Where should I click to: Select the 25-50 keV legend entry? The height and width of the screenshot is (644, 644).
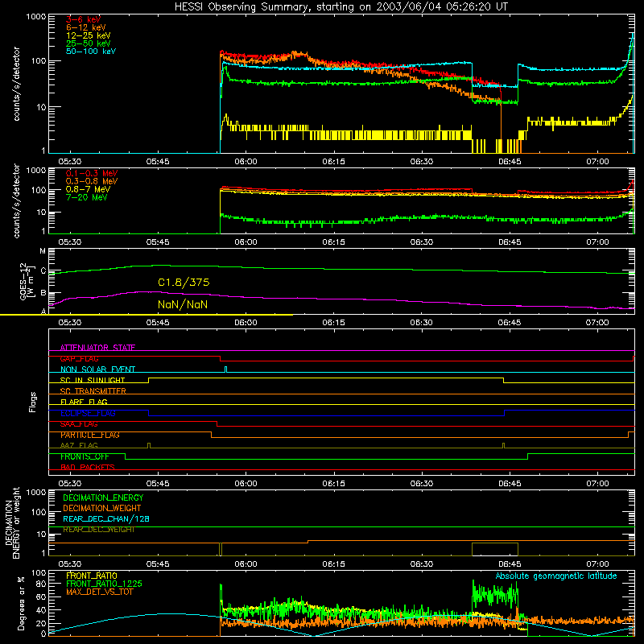click(89, 43)
